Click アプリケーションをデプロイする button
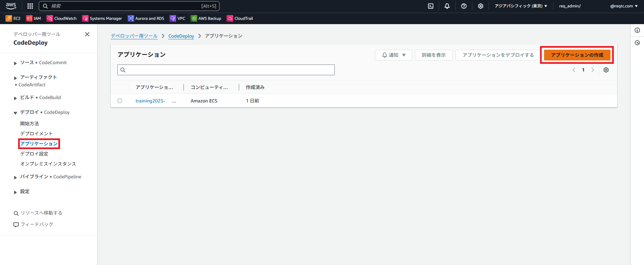 (x=498, y=55)
